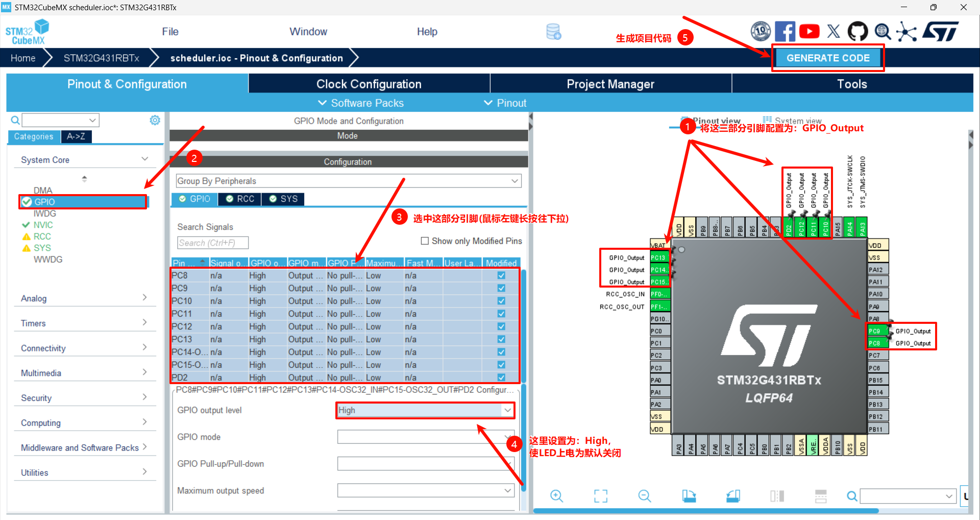This screenshot has height=520, width=980.
Task: Switch category list to A->Z view
Action: pos(76,136)
